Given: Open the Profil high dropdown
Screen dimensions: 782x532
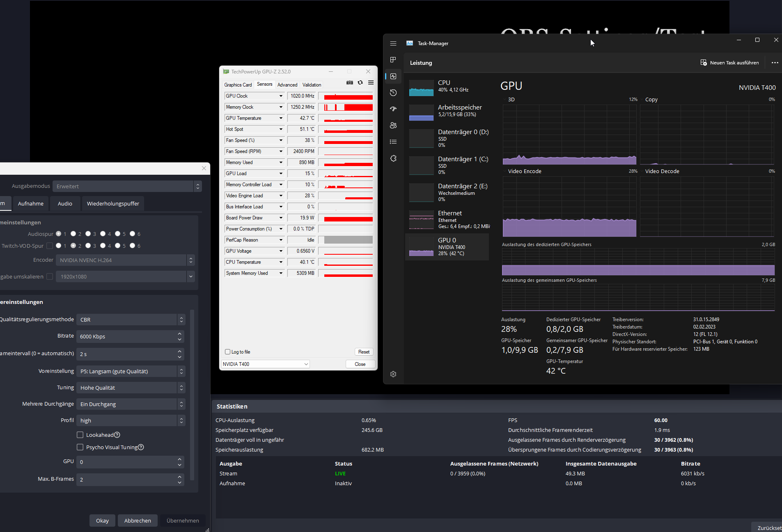Looking at the screenshot, I should click(x=131, y=420).
